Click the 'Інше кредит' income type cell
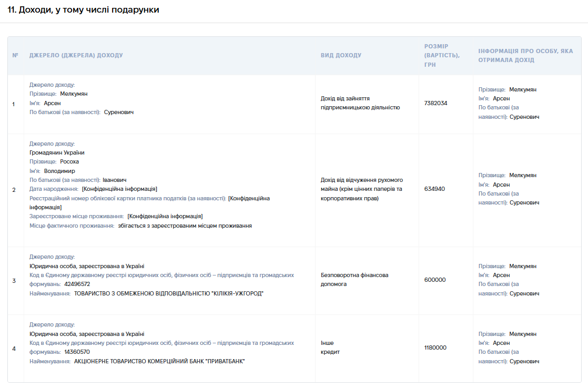The image size is (588, 388). [x=330, y=348]
